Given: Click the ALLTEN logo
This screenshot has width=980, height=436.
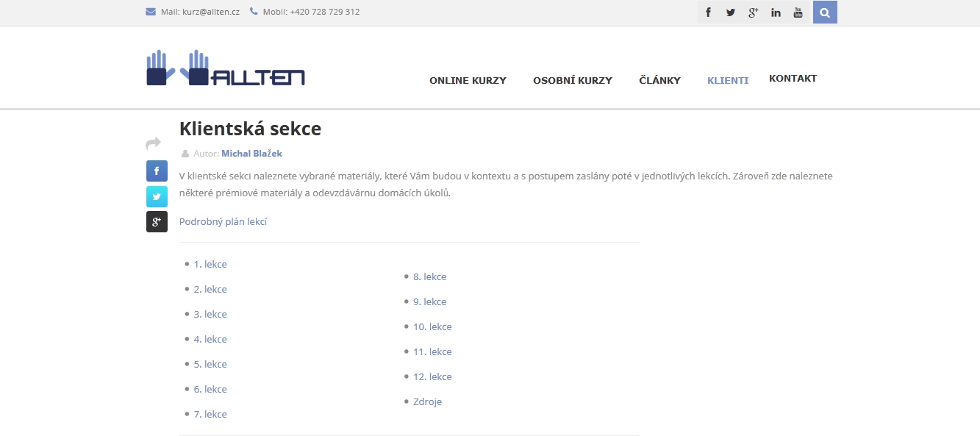Looking at the screenshot, I should pyautogui.click(x=225, y=68).
